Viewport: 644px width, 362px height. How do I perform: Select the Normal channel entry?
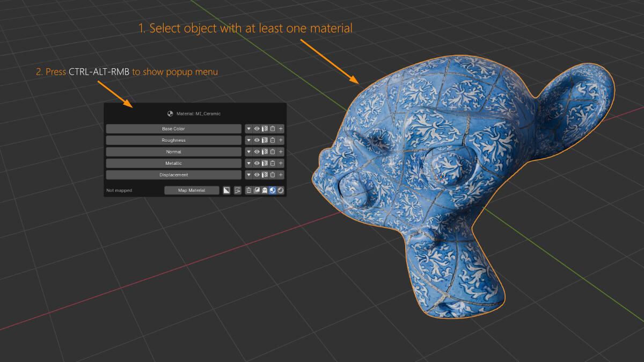coord(173,152)
